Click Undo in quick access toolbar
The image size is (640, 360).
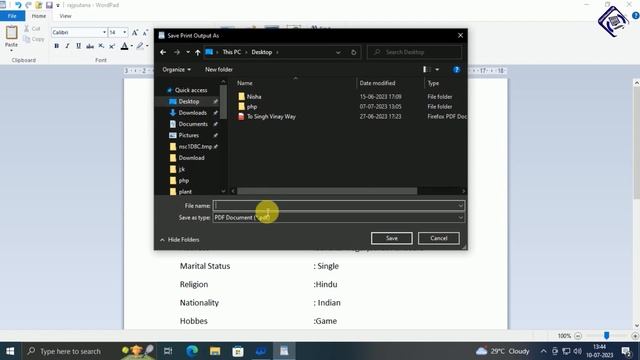tap(18, 5)
